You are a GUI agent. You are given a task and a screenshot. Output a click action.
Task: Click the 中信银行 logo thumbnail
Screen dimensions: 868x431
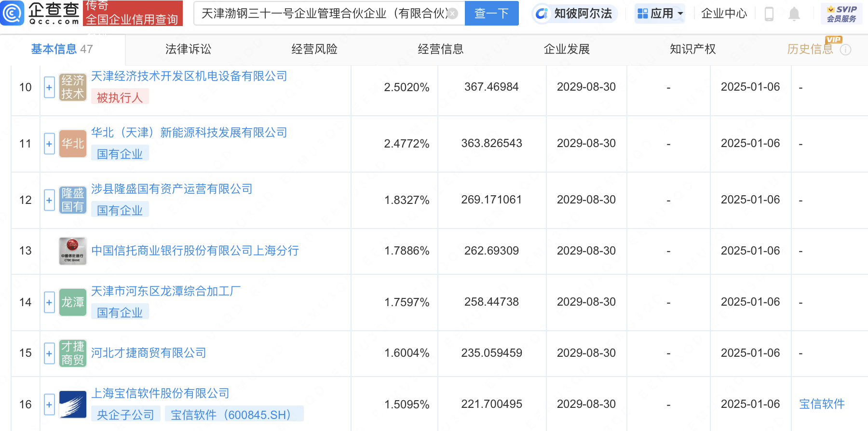73,251
